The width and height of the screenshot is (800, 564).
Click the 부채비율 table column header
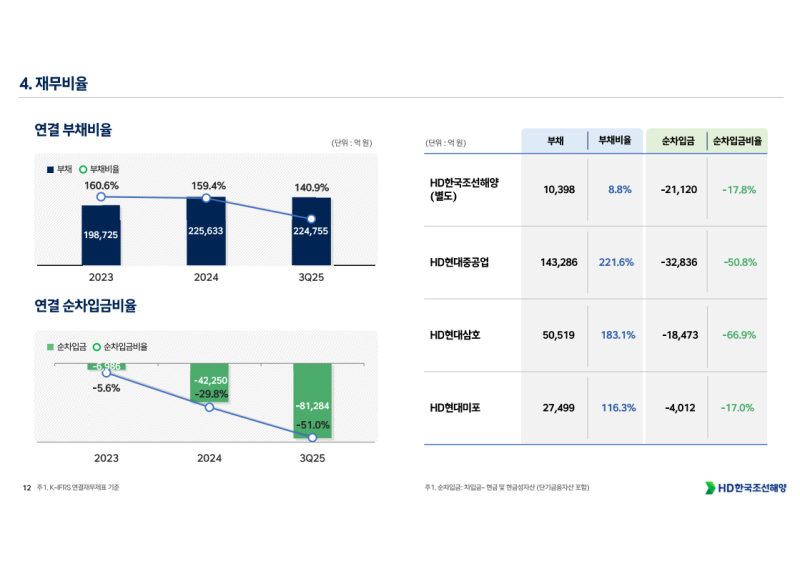point(613,142)
